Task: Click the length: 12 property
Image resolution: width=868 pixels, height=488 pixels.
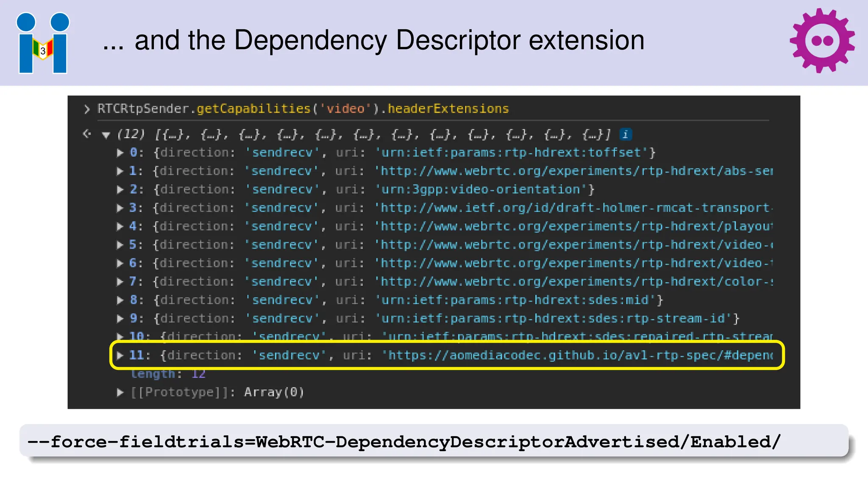Action: [x=168, y=374]
